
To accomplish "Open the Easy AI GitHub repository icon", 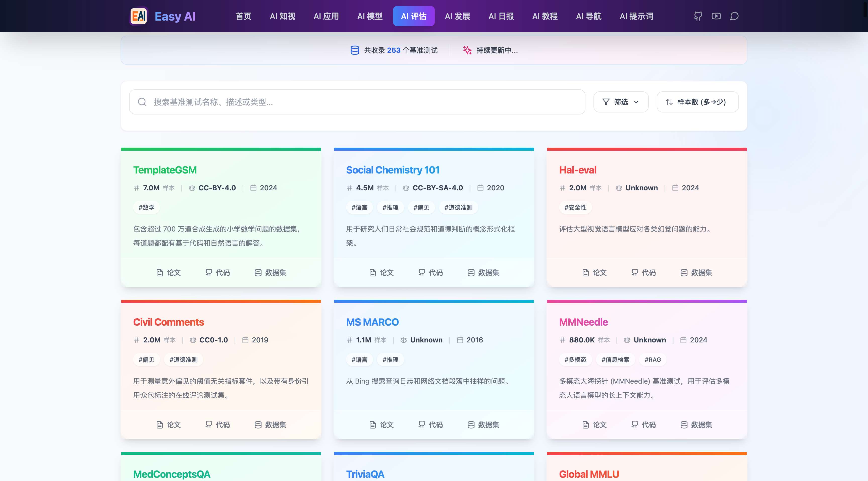I will (x=697, y=16).
